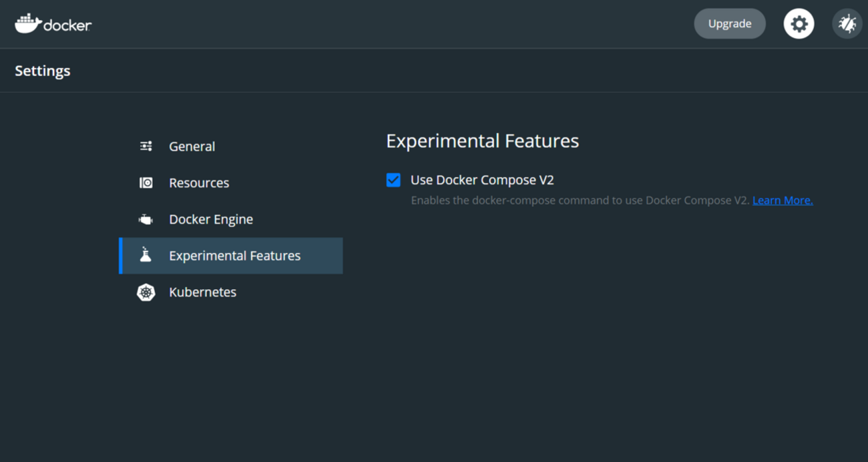Open settings with the gear icon
The image size is (868, 462).
799,24
